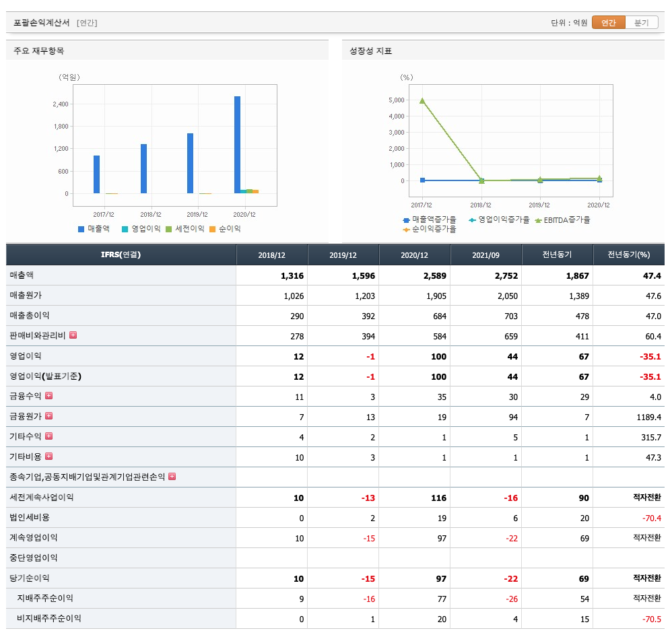Click the 포괄손익계산서 section title
This screenshot has height=639, width=672.
click(x=42, y=22)
